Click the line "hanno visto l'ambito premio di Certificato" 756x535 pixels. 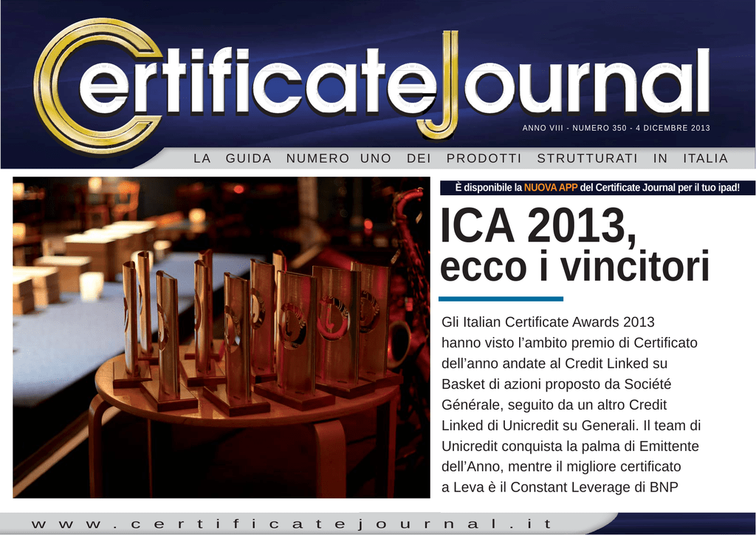coord(569,343)
